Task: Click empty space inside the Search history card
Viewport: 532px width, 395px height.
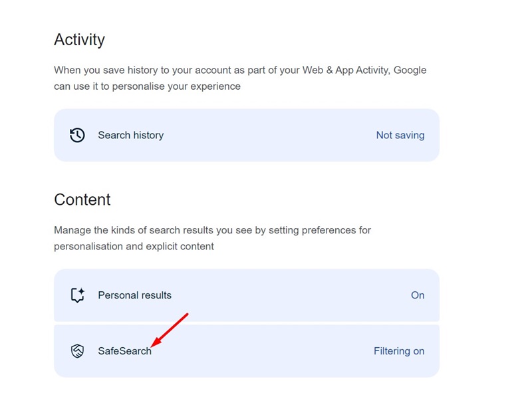Action: (x=268, y=135)
